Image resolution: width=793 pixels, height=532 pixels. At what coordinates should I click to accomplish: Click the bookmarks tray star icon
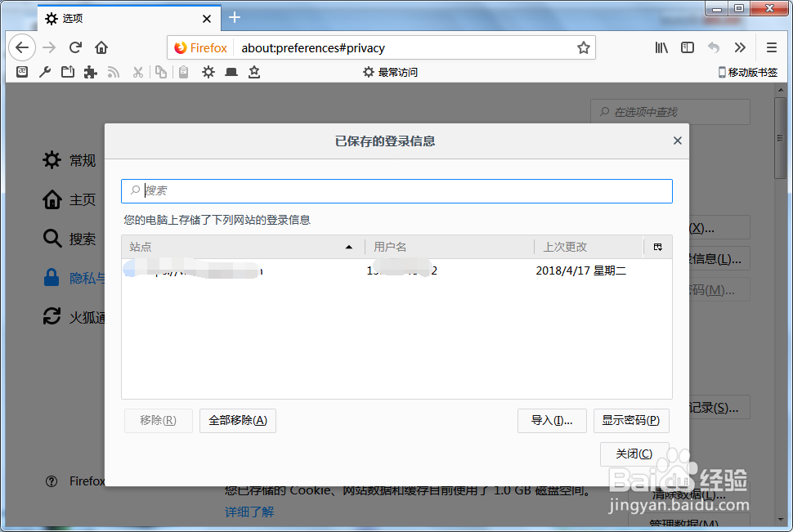pyautogui.click(x=254, y=72)
